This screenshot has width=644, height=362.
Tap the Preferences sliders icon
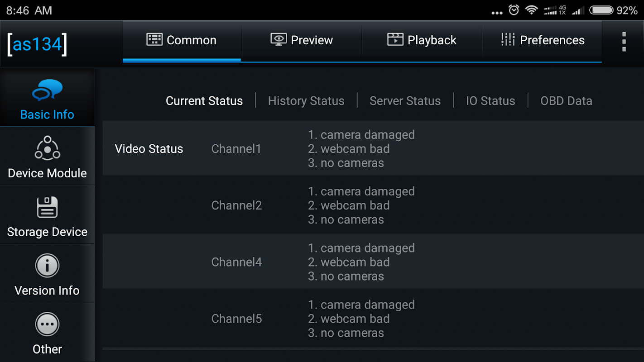tap(508, 39)
